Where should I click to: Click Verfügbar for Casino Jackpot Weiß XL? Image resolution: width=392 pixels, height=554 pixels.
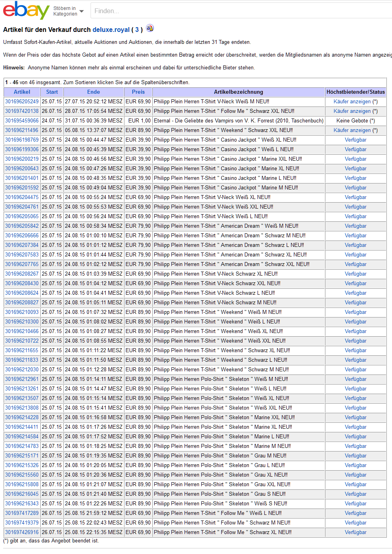[x=355, y=140]
